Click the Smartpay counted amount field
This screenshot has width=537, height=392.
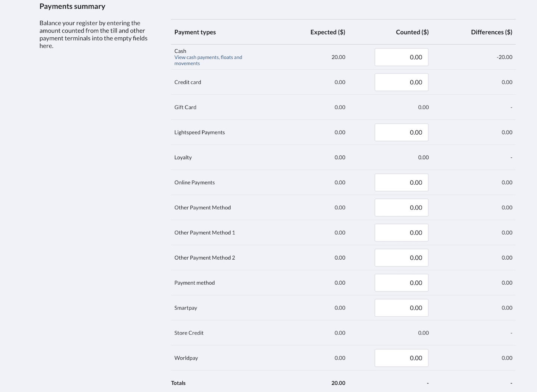pyautogui.click(x=401, y=308)
